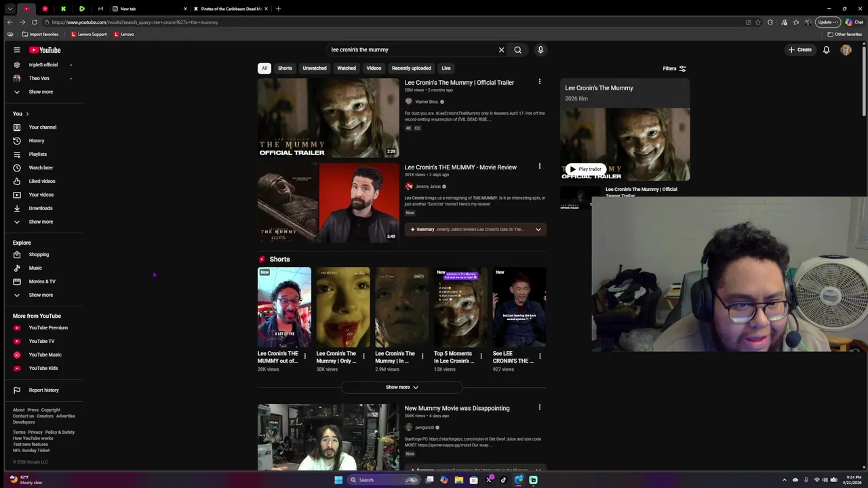
Task: Open options menu for Disappointing video
Action: [x=540, y=407]
